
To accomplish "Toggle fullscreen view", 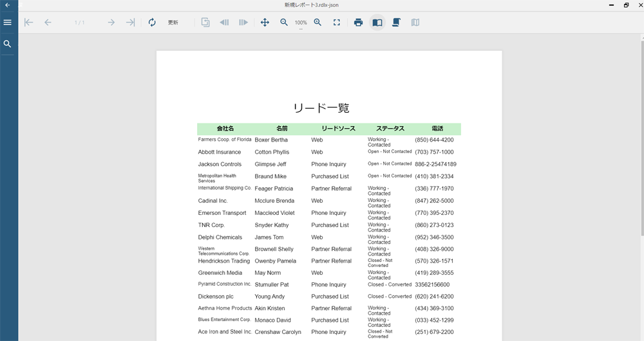I will point(336,22).
